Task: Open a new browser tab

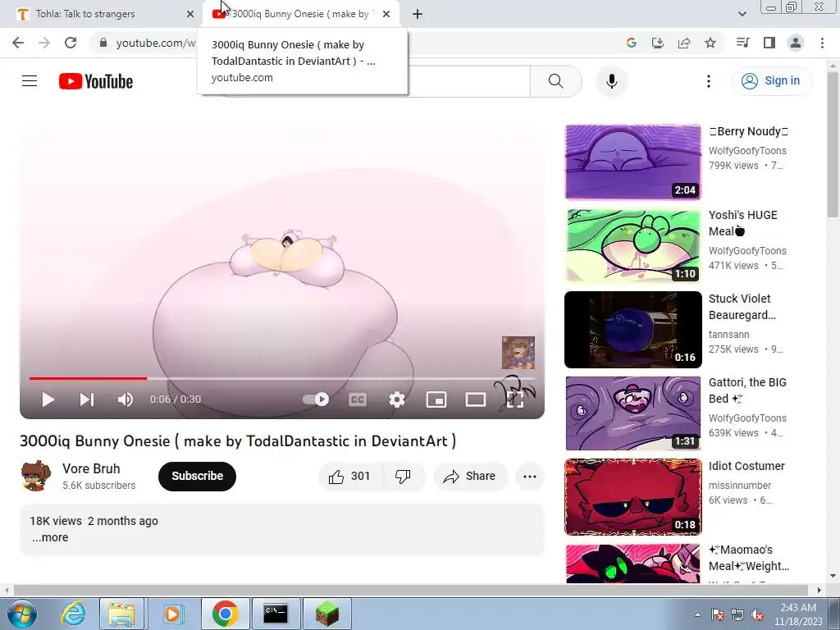Action: 418,14
